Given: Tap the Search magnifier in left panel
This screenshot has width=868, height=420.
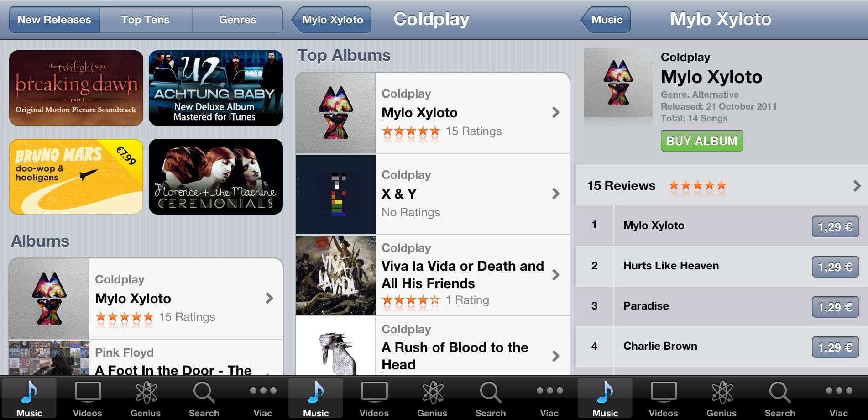Looking at the screenshot, I should (204, 393).
